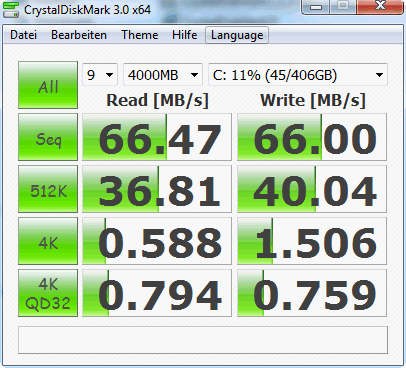Click the Write [MB/s] column header
406x368 pixels.
313,100
